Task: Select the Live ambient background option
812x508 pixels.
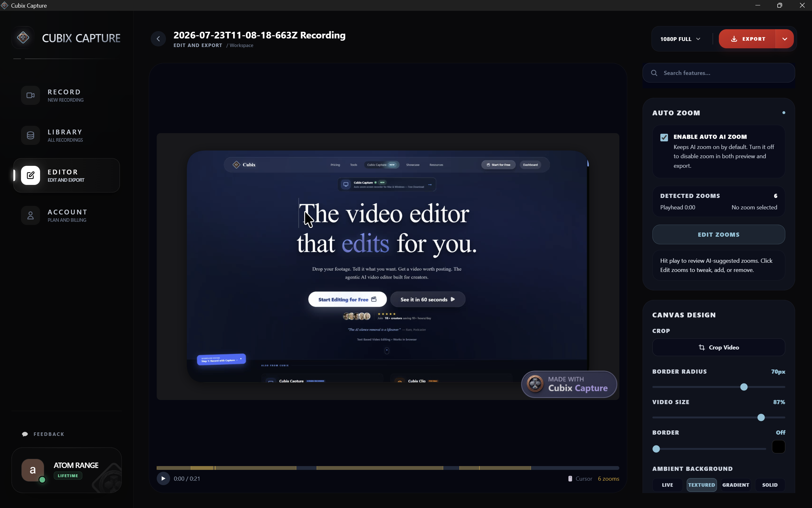Action: (667, 485)
